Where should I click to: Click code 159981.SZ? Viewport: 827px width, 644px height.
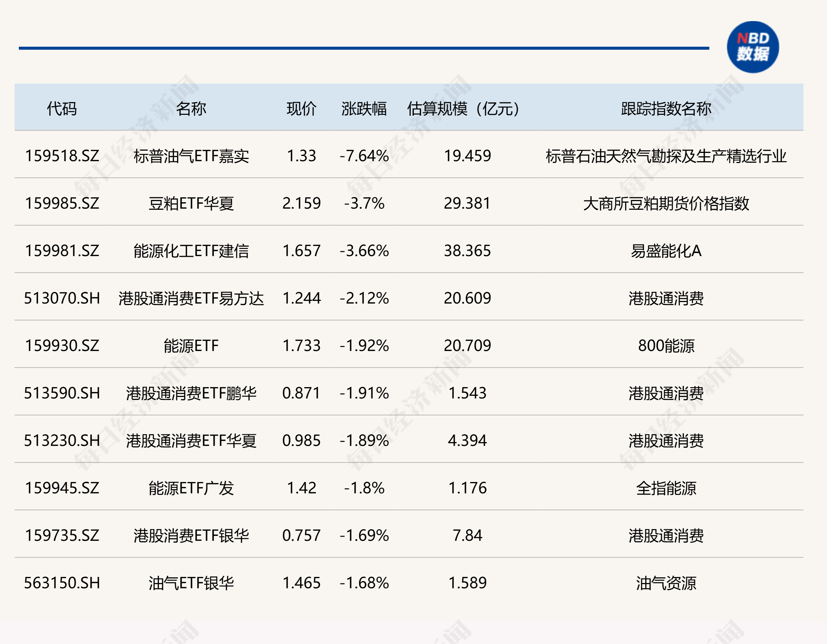pos(62,251)
